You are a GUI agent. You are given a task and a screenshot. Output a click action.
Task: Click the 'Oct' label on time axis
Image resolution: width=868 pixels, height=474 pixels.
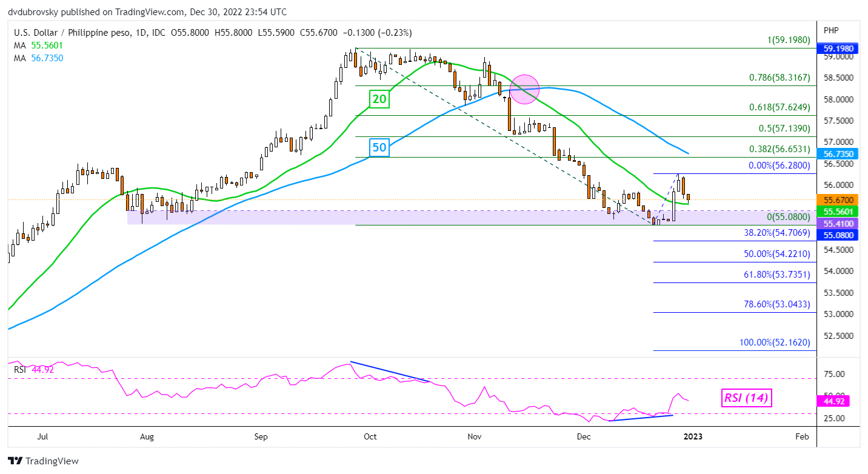click(x=370, y=436)
